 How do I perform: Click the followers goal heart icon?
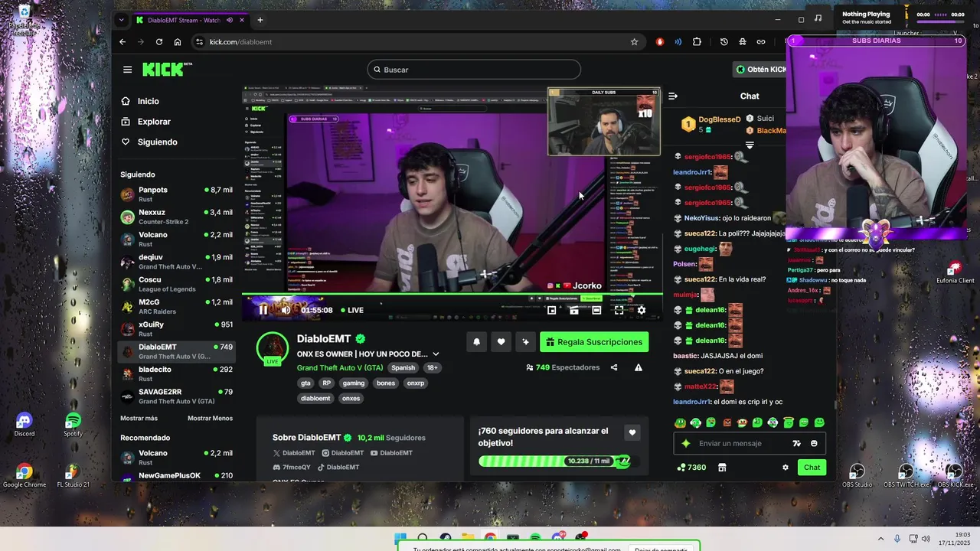632,432
